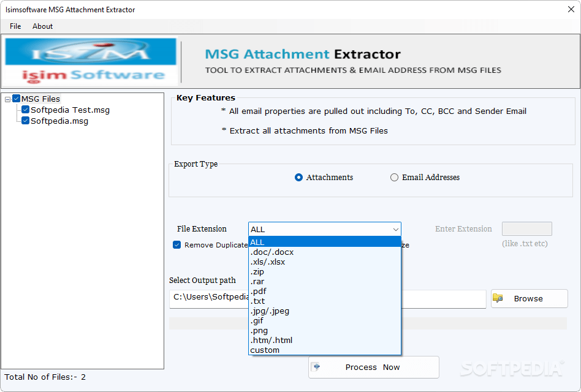Image resolution: width=581 pixels, height=392 pixels.
Task: Click the progress bar area
Action: point(368,323)
